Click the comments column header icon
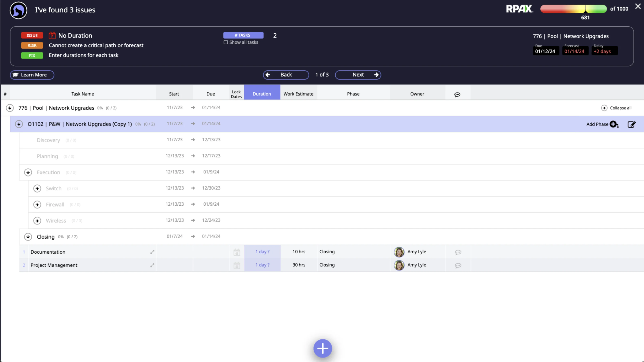This screenshot has height=362, width=644. point(457,95)
